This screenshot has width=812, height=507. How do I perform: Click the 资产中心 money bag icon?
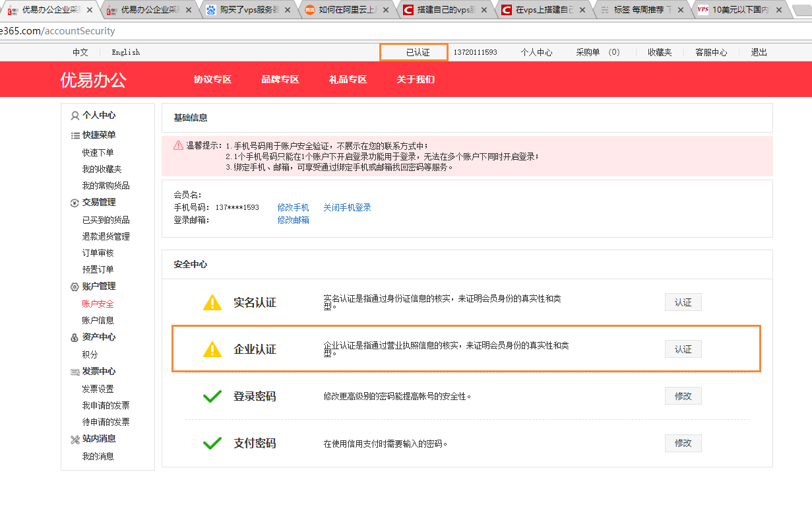[x=75, y=337]
